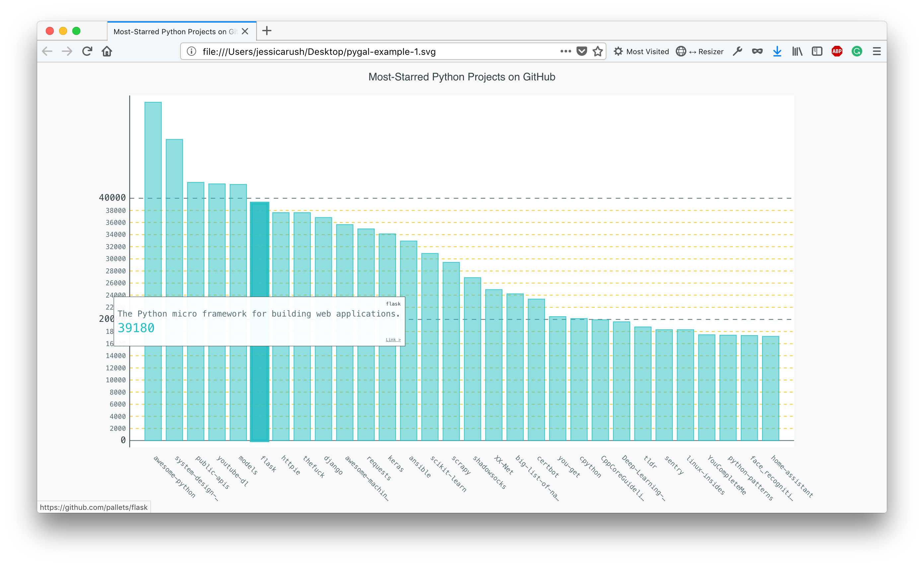
Task: Show site information in address bar
Action: point(192,51)
